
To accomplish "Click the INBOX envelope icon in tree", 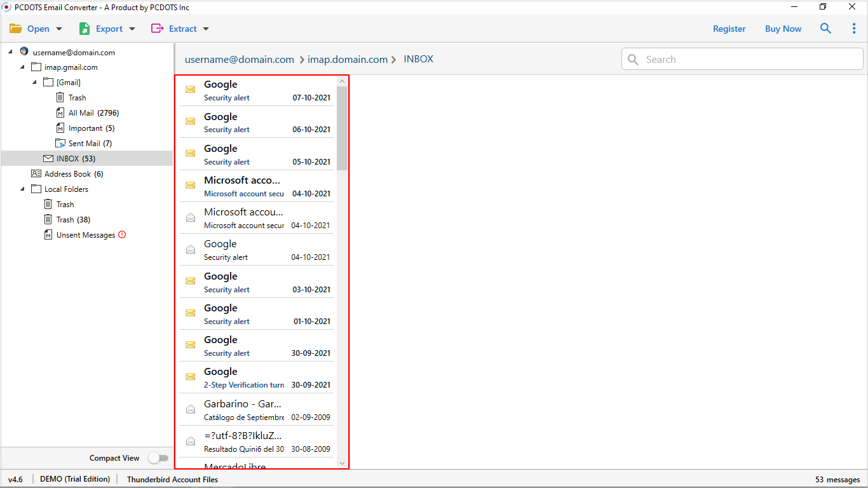I will pos(48,158).
